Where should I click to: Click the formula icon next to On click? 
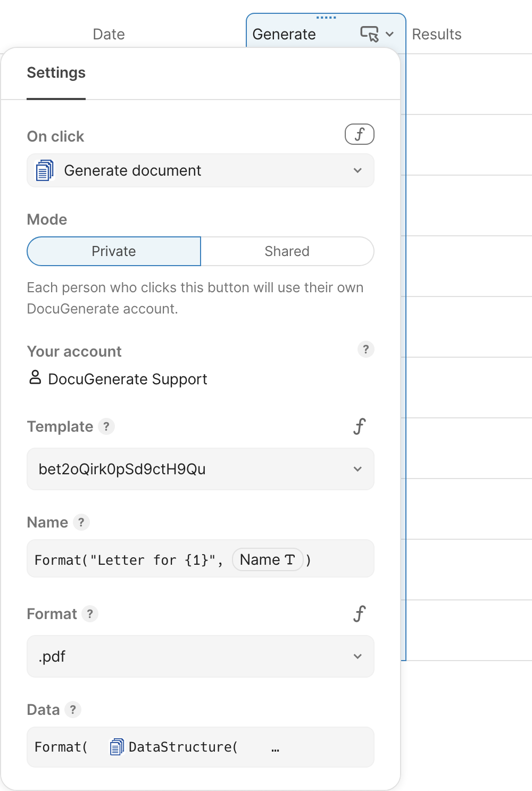point(359,134)
